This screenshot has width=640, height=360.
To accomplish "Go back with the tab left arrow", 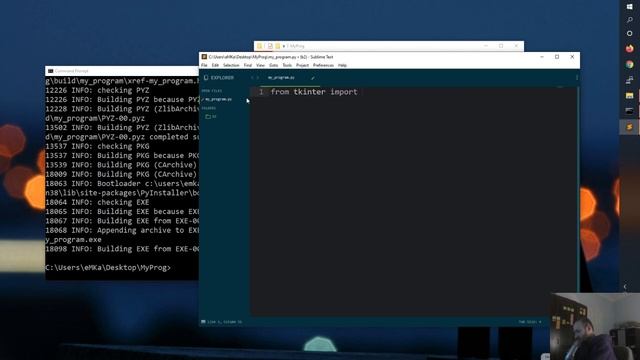I will pos(252,78).
